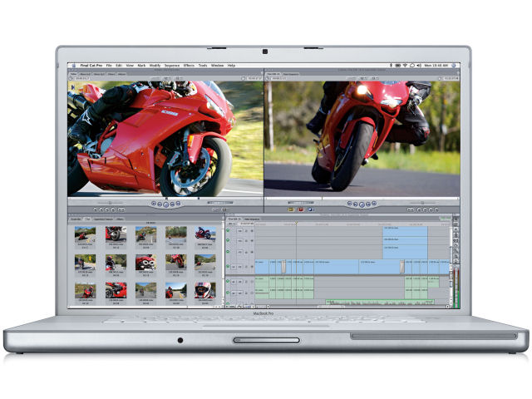This screenshot has height=399, width=532.
Task: Open Spotlight search in menu bar
Action: pos(455,65)
